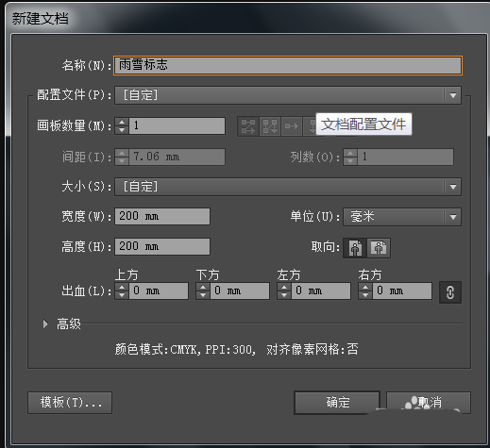Click the 左方 left bleed field
Screen dimensions: 490x448
click(321, 290)
